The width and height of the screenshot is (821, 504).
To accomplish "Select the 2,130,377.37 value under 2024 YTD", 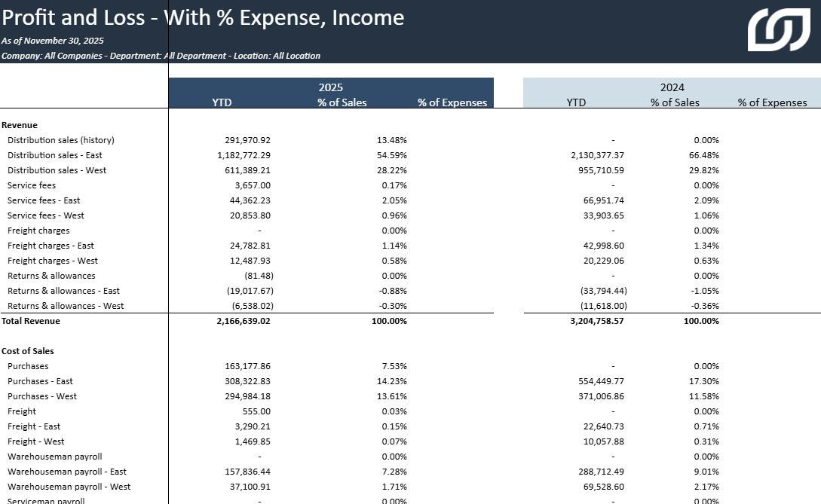I will (x=597, y=155).
